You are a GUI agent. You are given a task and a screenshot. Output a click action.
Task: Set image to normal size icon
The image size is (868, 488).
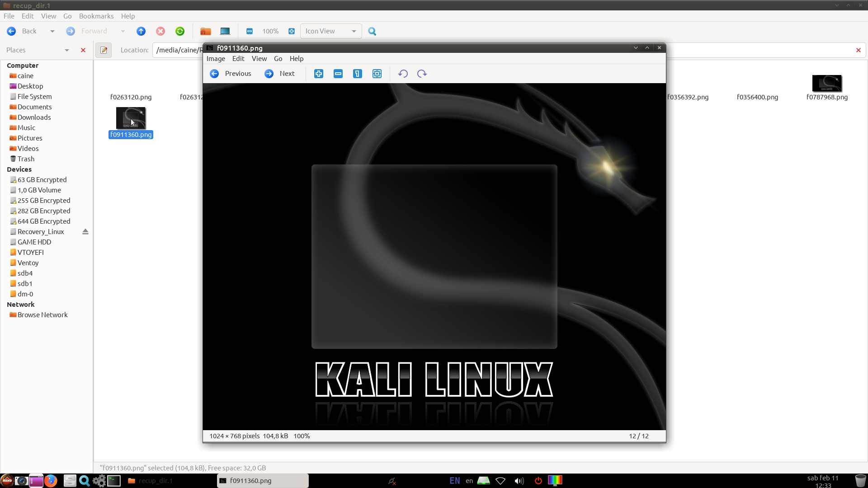coord(358,74)
